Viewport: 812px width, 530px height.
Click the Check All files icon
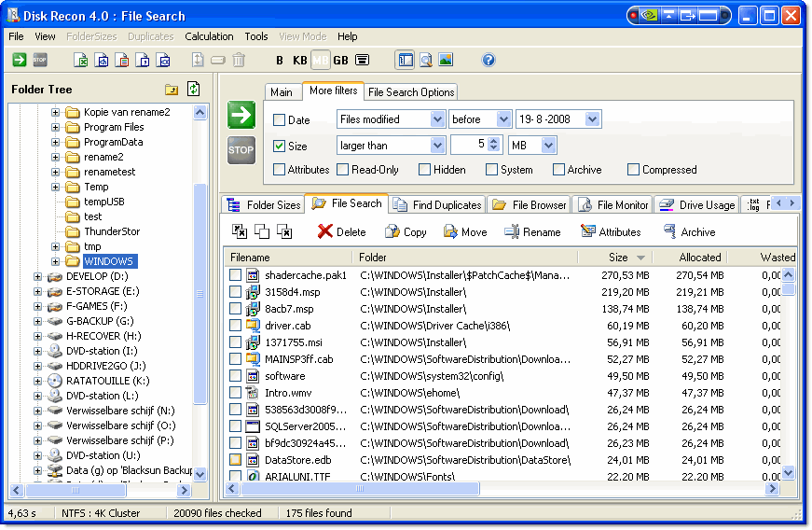click(240, 231)
